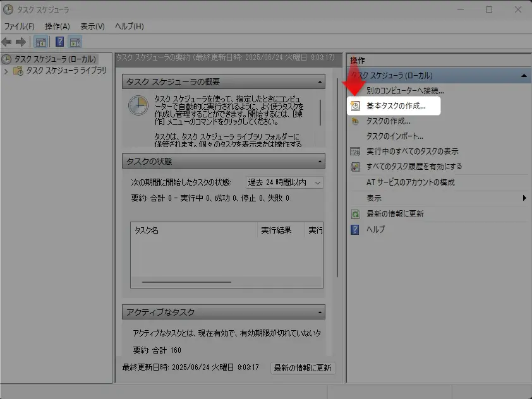Click the blue help toolbar icon
Screen dimensions: 532x399
59,42
